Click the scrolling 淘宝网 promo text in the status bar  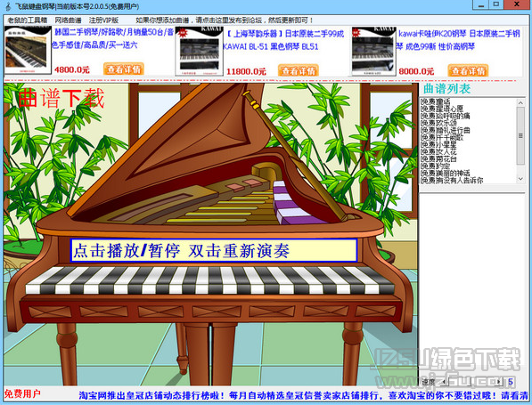(303, 395)
